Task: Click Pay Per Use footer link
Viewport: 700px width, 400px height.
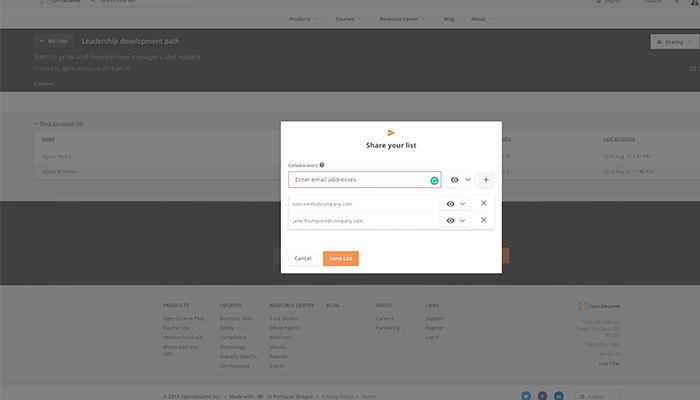Action: 176,328
